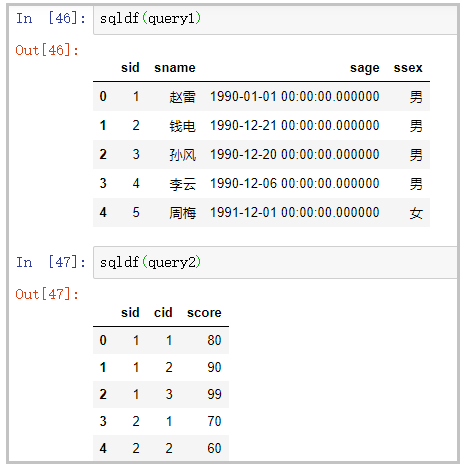This screenshot has width=463, height=468.
Task: Select the In [47] prompt label
Action: point(51,262)
